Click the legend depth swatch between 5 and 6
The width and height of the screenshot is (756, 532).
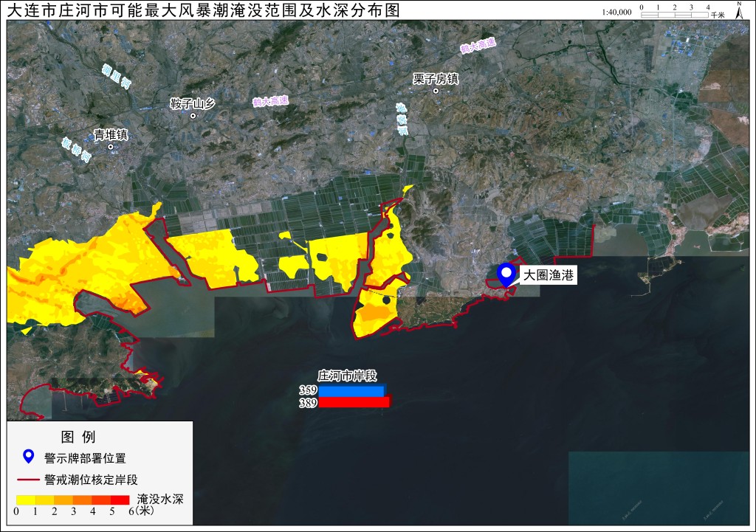[x=120, y=500]
